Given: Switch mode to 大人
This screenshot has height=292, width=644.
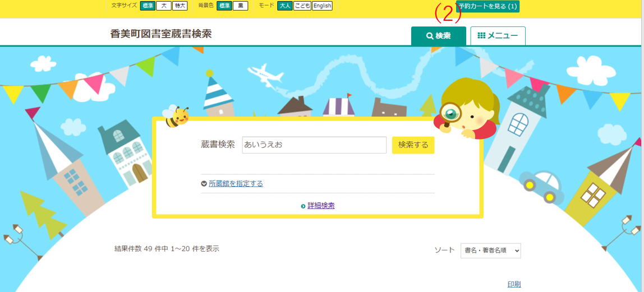Looking at the screenshot, I should click(x=285, y=6).
